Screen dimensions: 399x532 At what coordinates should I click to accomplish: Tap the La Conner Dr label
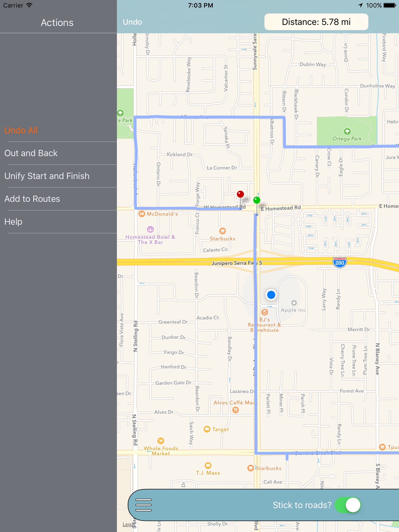222,168
